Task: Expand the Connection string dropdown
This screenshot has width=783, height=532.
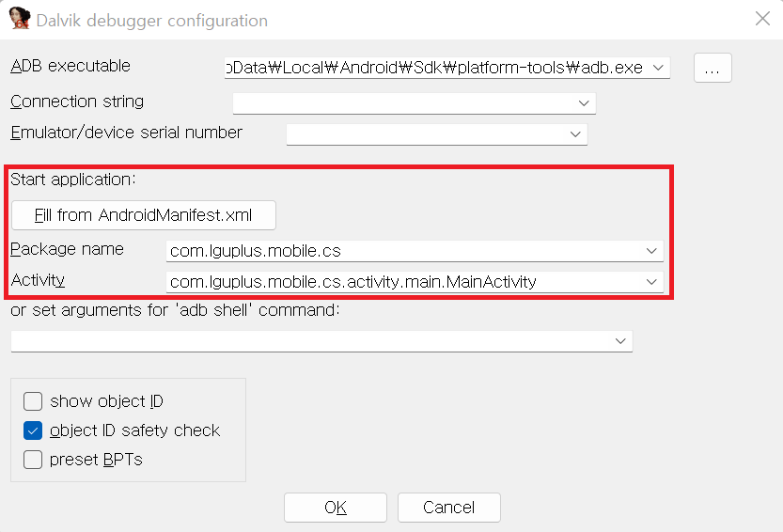Action: coord(585,103)
